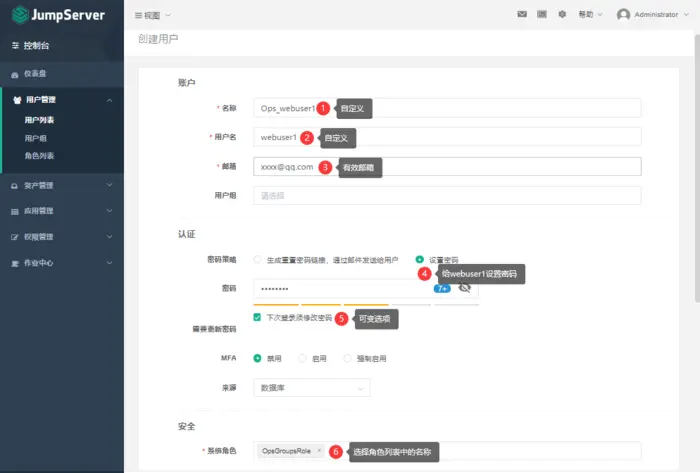700x473 pixels.
Task: Open the 视图 view dropdown
Action: tap(153, 15)
